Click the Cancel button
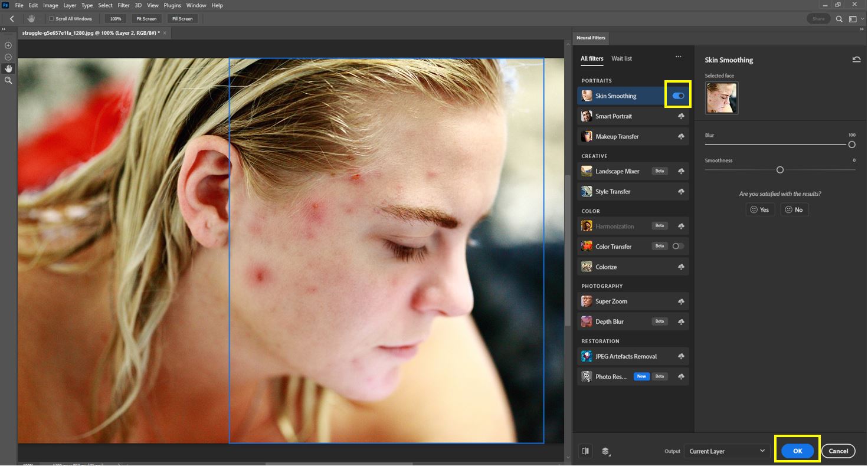 (838, 451)
